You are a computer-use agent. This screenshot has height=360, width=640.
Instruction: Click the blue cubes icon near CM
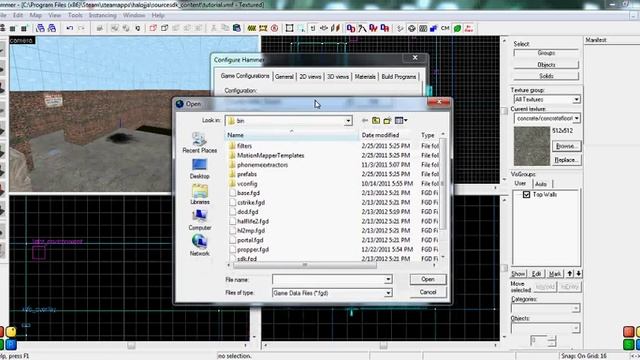[x=433, y=28]
